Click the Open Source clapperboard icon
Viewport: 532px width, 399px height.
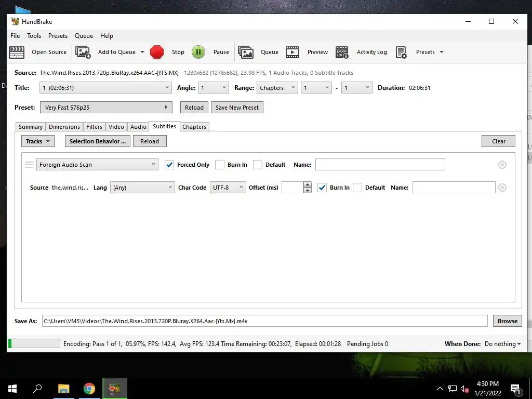click(x=16, y=52)
